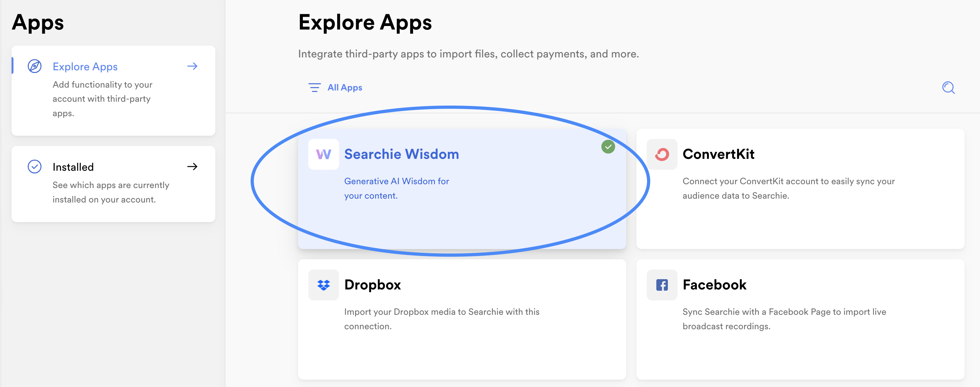The image size is (980, 387).
Task: Open the All Apps filter dropdown
Action: pyautogui.click(x=335, y=88)
